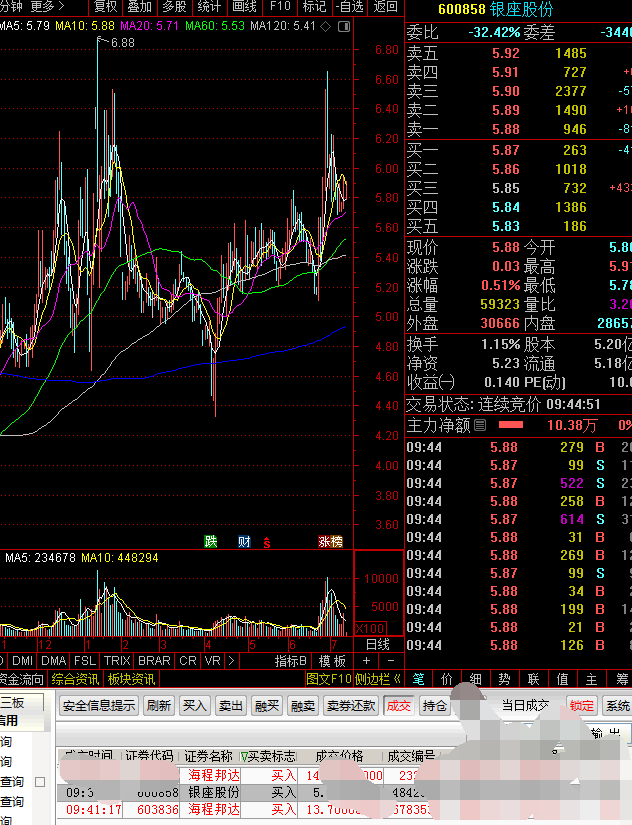
Task: Select the 笔 tick tab
Action: (418, 679)
